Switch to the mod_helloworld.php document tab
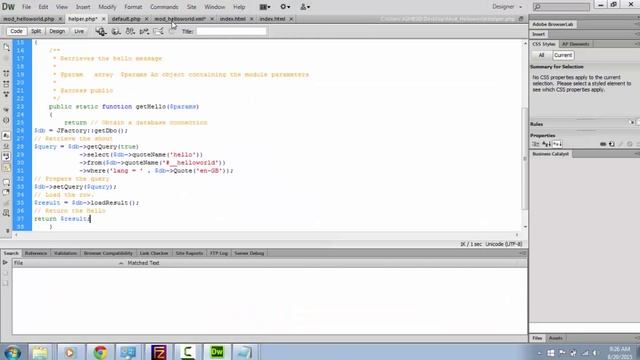 pos(29,19)
